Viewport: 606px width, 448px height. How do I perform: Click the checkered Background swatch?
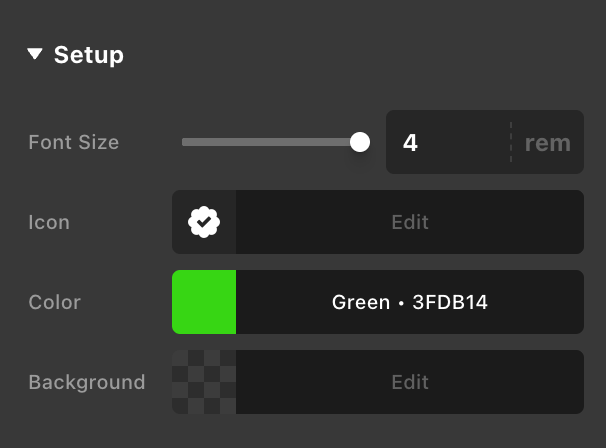[204, 382]
